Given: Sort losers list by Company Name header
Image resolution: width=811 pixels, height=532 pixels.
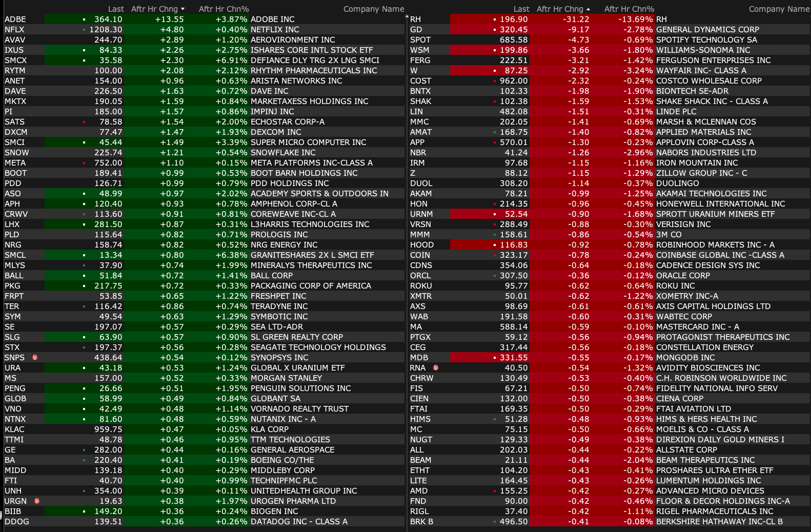Looking at the screenshot, I should [779, 9].
